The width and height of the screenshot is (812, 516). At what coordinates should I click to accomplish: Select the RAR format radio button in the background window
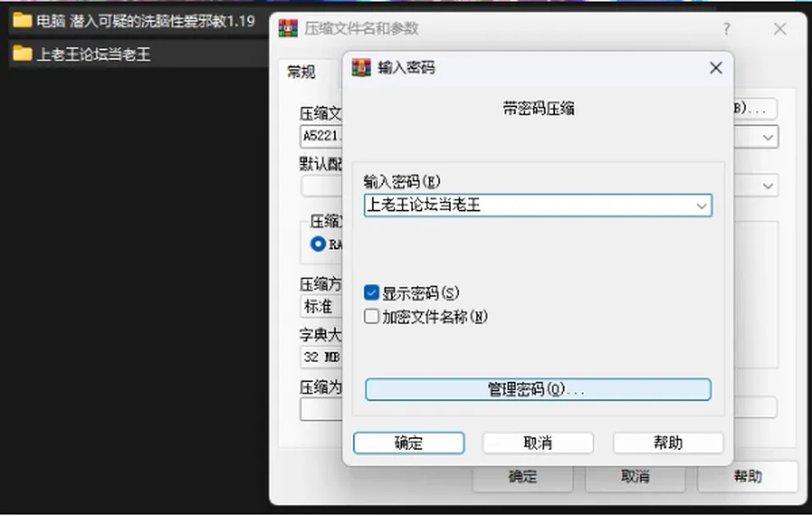318,244
